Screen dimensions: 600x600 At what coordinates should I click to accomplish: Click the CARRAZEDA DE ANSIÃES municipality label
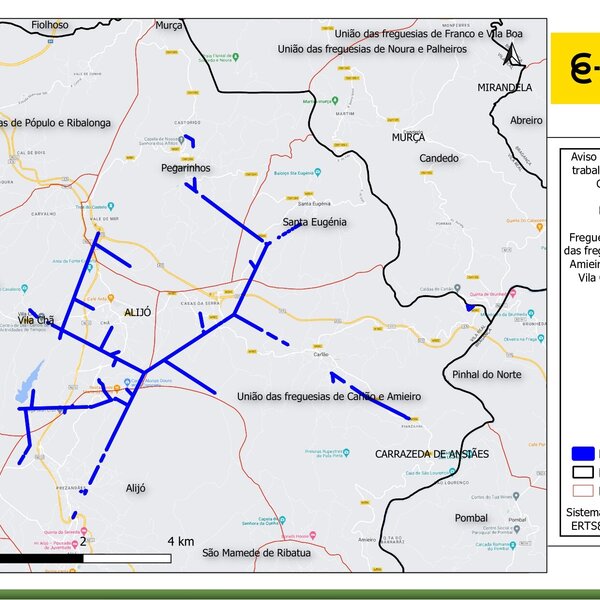(432, 454)
